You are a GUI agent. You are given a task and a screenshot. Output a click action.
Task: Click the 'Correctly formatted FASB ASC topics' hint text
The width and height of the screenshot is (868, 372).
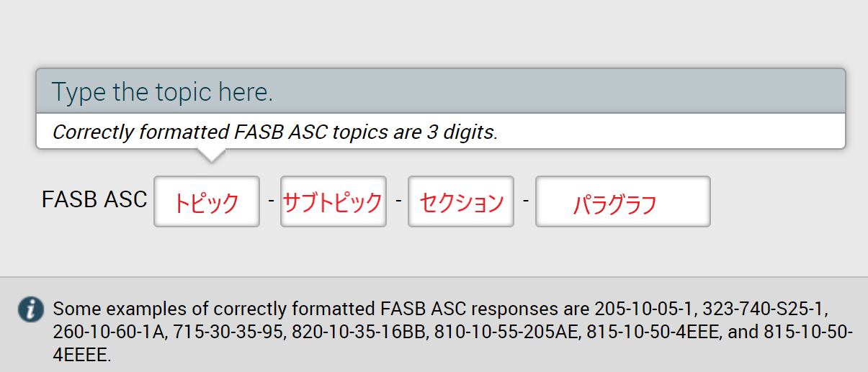click(x=275, y=132)
